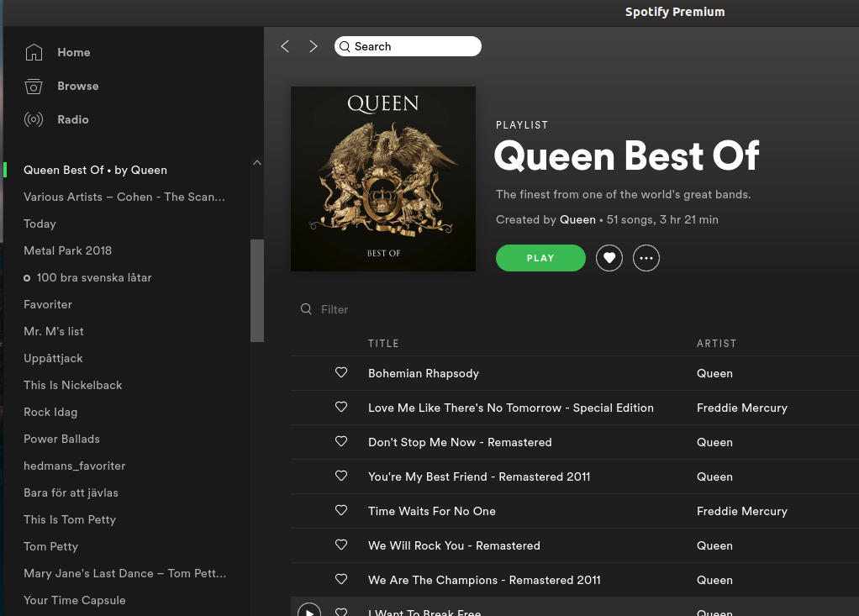Image resolution: width=859 pixels, height=616 pixels.
Task: Go forward with the right arrow
Action: point(314,46)
